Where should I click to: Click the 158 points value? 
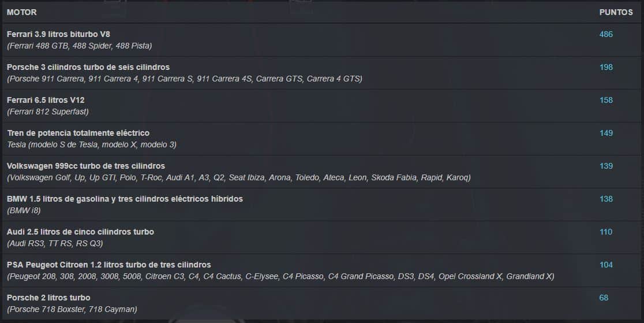(606, 100)
